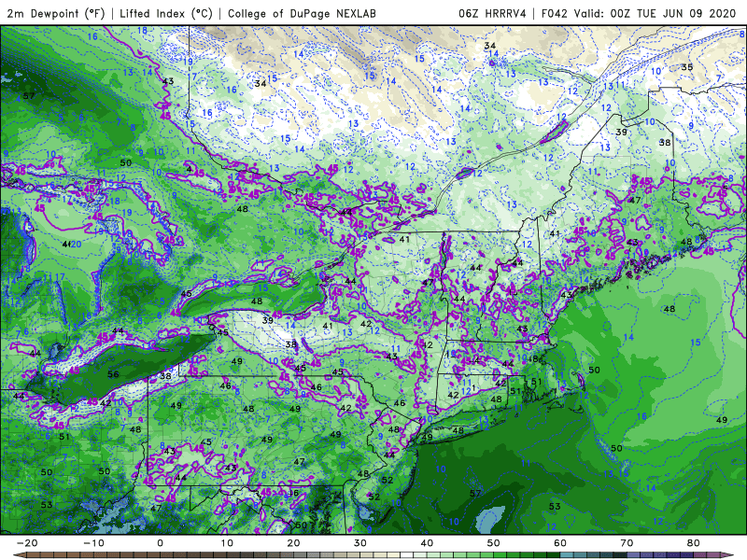747x560 pixels.
Task: Click the '35' dewpoint value near the top right
Action: point(686,67)
